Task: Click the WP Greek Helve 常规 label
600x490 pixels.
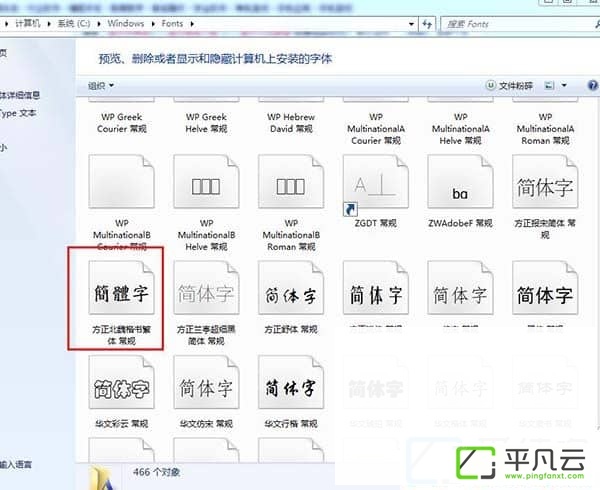Action: tap(207, 123)
